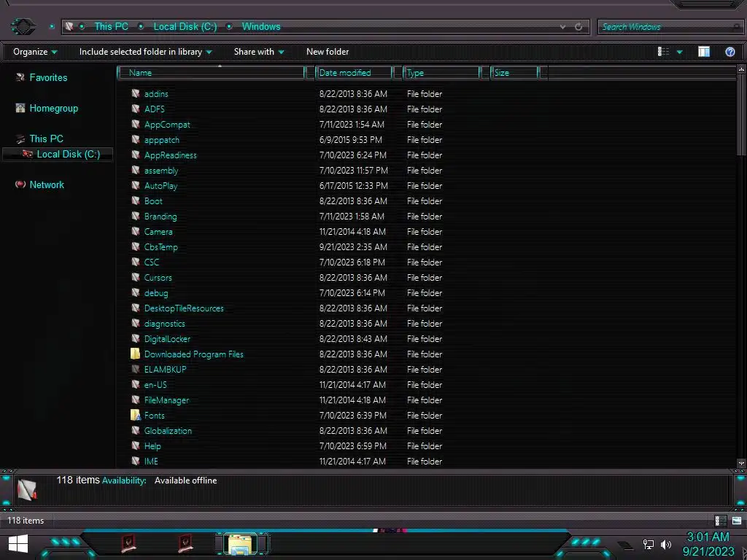Select This PC in the navigation pane
The height and width of the screenshot is (560, 747).
coord(46,139)
